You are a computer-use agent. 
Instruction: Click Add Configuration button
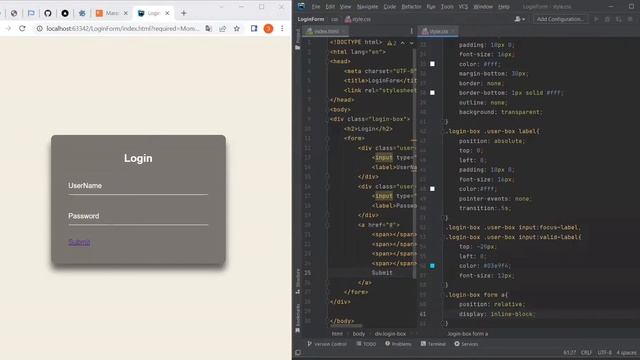pos(560,19)
